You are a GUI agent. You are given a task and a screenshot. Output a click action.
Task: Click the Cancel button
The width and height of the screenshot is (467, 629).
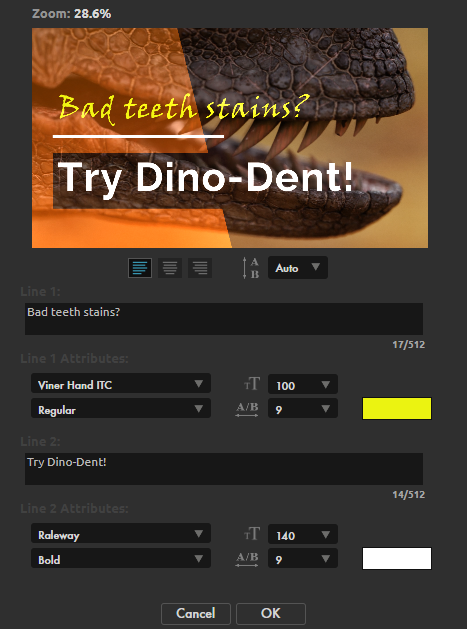tap(196, 613)
